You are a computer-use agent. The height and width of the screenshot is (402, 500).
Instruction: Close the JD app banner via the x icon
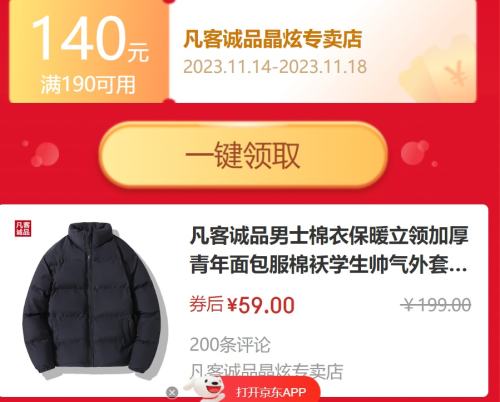point(172,393)
